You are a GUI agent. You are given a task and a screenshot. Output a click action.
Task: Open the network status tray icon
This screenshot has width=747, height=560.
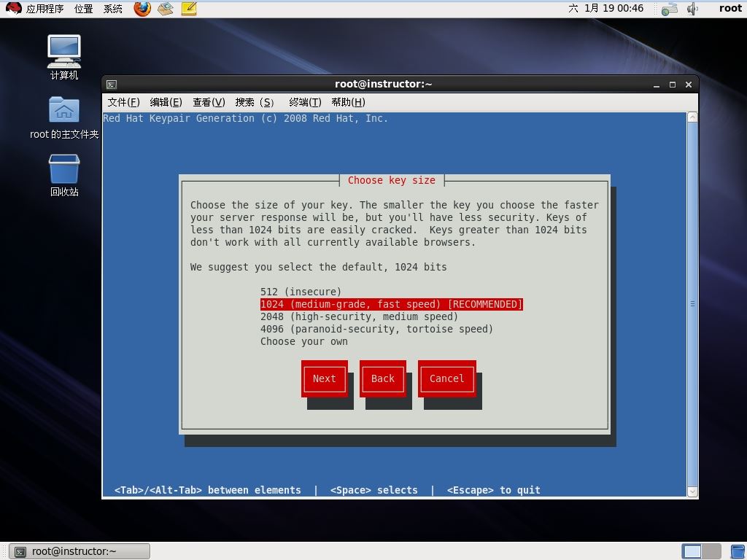click(670, 9)
